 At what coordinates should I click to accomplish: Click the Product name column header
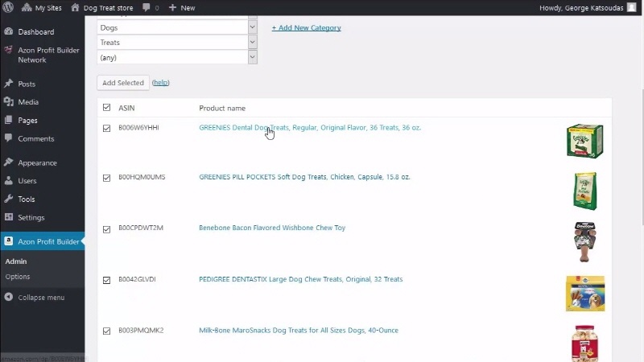point(222,108)
